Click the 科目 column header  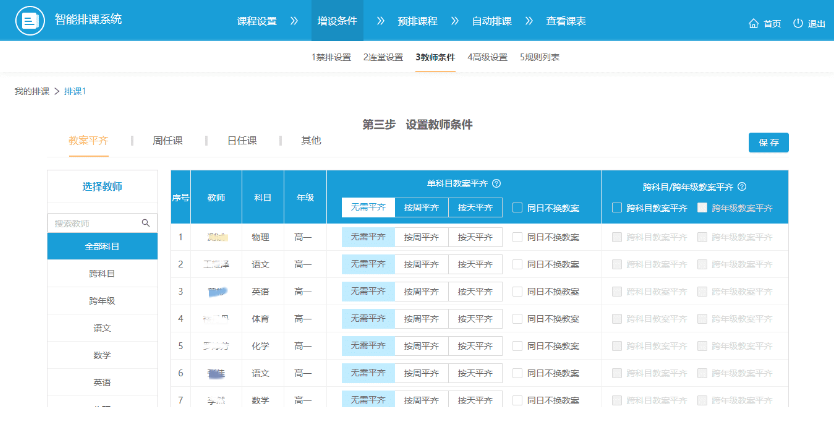(263, 197)
